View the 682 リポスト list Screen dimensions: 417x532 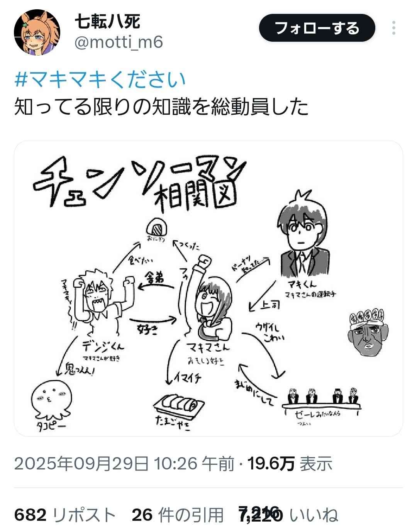coord(65,515)
